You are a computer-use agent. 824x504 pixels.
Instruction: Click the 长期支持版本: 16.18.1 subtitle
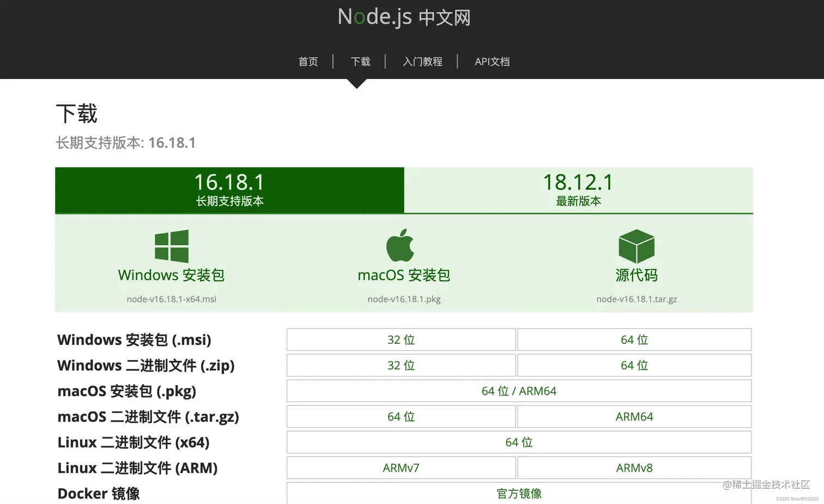click(x=125, y=143)
